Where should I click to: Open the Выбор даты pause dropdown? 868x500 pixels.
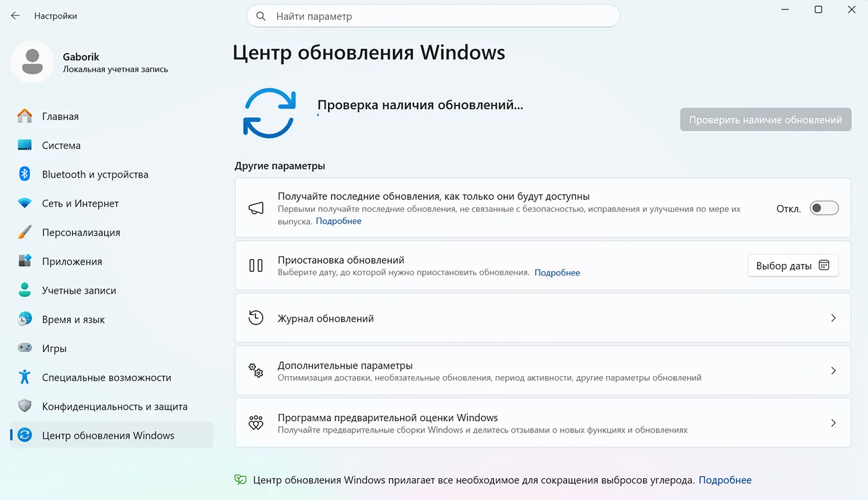click(793, 265)
